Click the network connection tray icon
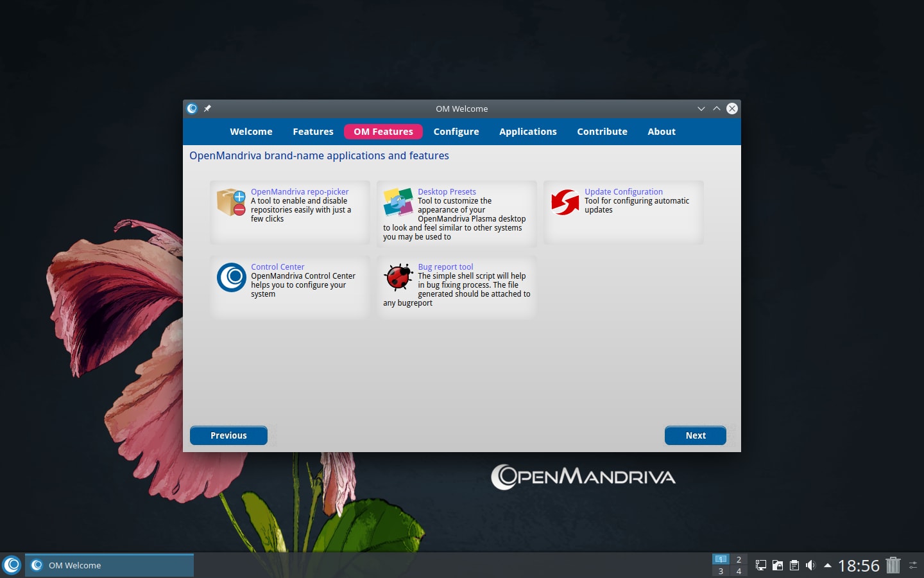The height and width of the screenshot is (578, 924). [x=760, y=565]
